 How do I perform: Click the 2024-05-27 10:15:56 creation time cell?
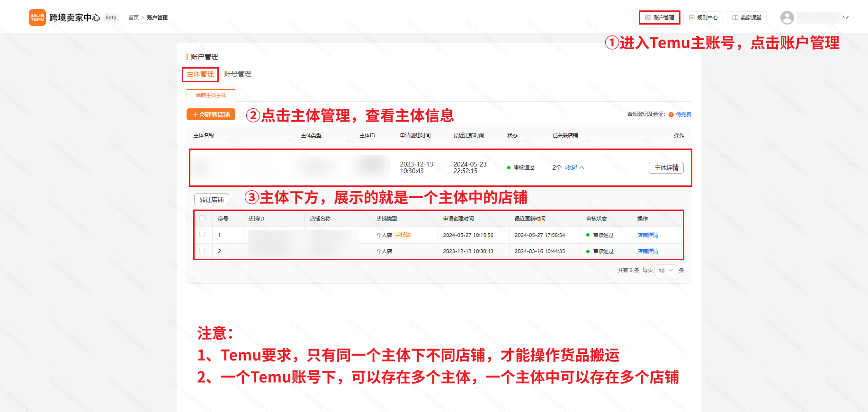(468, 235)
